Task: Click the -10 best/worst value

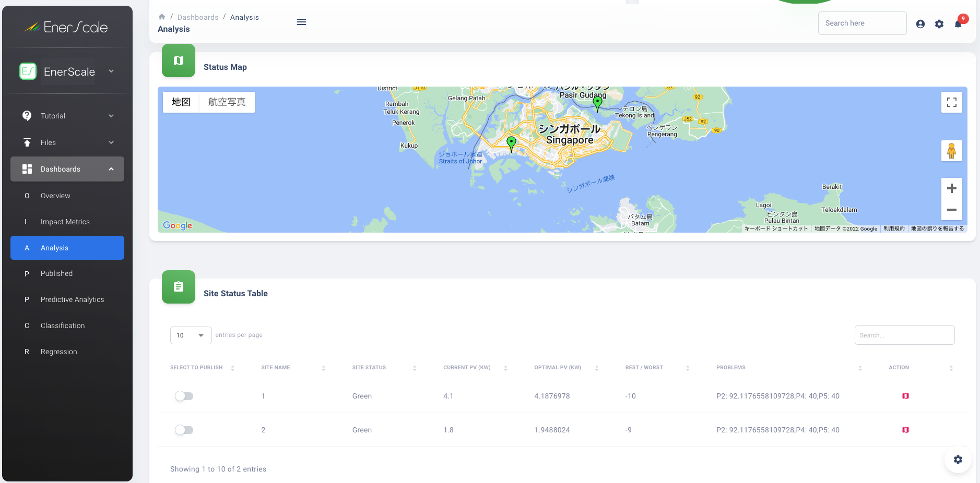Action: click(x=631, y=396)
